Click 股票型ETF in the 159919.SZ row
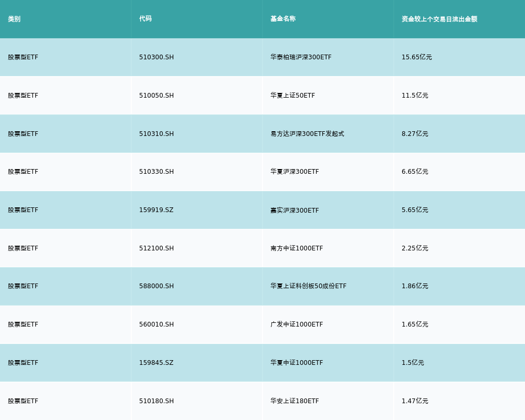The width and height of the screenshot is (525, 420). coord(23,210)
